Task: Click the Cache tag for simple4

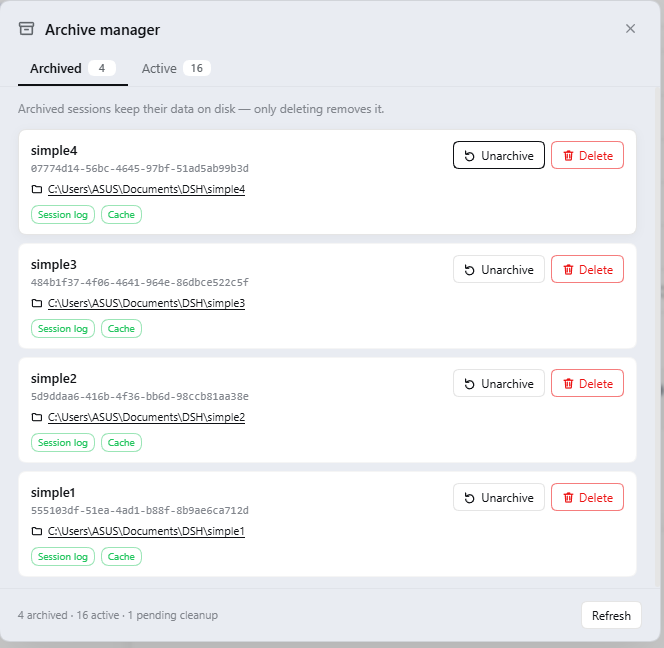Action: (121, 215)
